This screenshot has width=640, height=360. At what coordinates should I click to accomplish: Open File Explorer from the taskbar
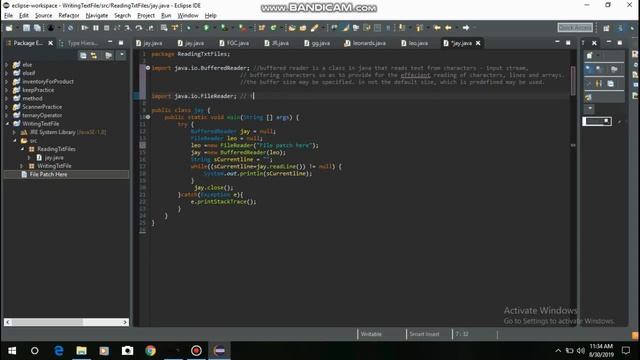point(81,351)
